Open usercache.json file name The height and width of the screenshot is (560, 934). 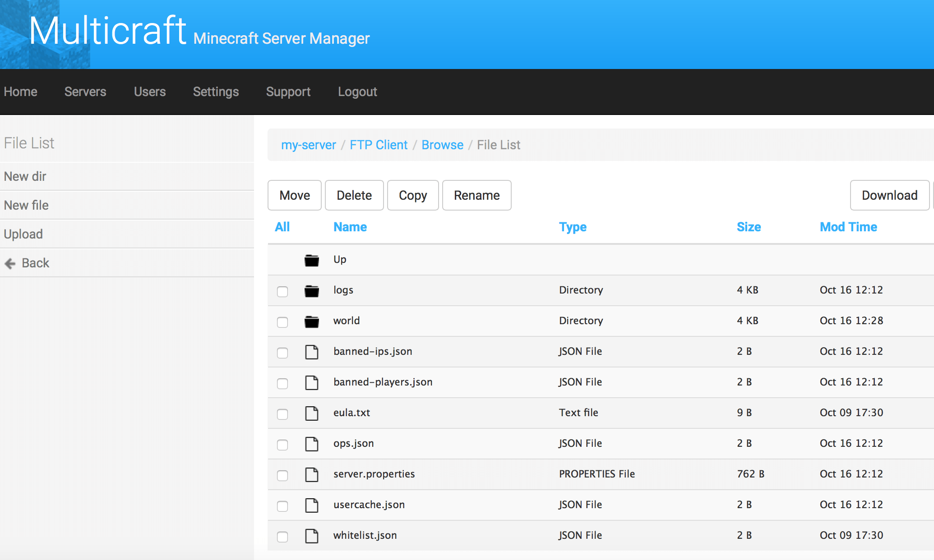pos(369,505)
